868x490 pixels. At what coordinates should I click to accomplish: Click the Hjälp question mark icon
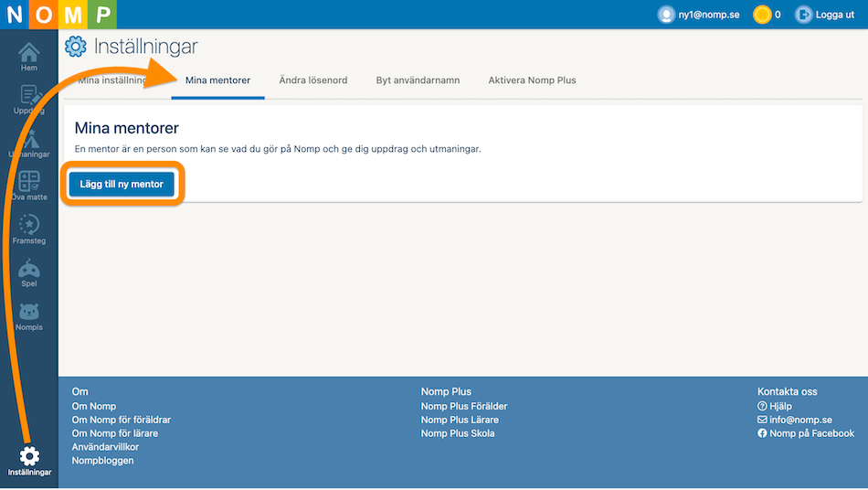[762, 406]
